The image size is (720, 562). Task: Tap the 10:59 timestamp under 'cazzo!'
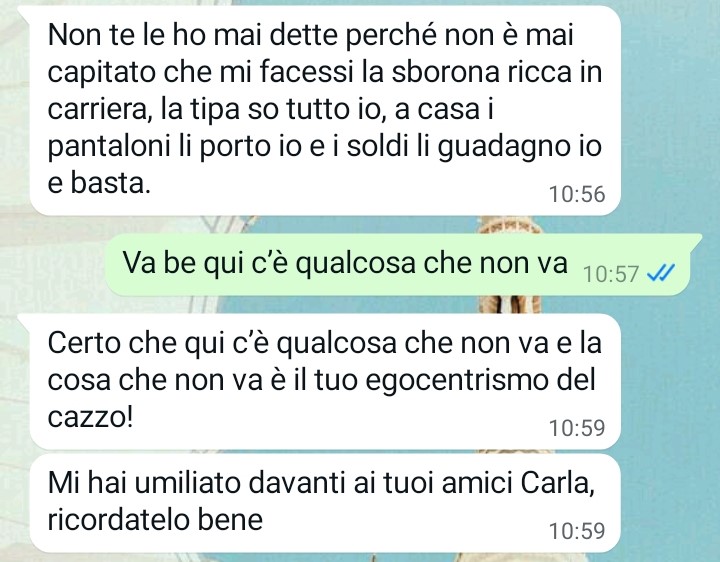coord(577,428)
